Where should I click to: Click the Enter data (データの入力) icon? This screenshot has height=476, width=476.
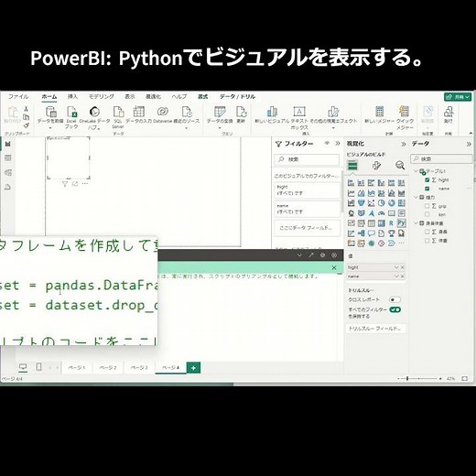pyautogui.click(x=139, y=112)
